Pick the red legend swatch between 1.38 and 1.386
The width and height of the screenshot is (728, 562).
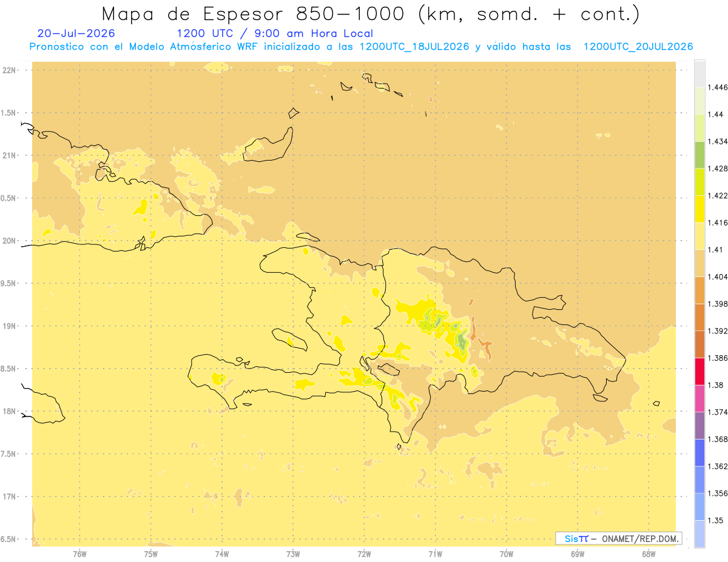pyautogui.click(x=699, y=371)
